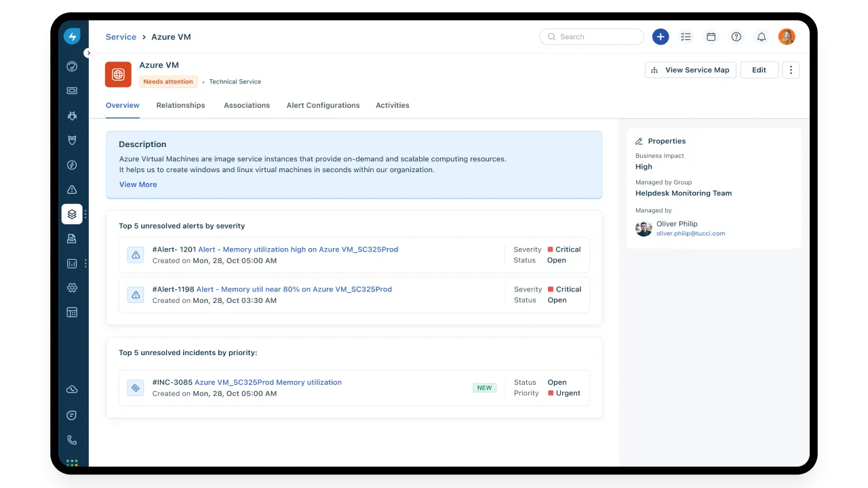Screen dimensions: 868x488
Task: Open the colored app-switcher dots in sidebar
Action: pos(72,463)
